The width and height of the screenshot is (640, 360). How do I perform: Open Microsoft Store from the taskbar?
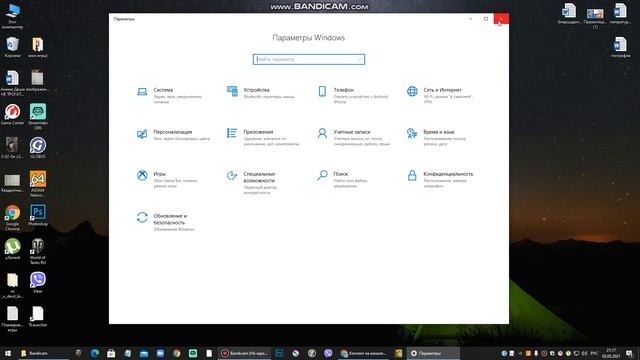click(111, 353)
